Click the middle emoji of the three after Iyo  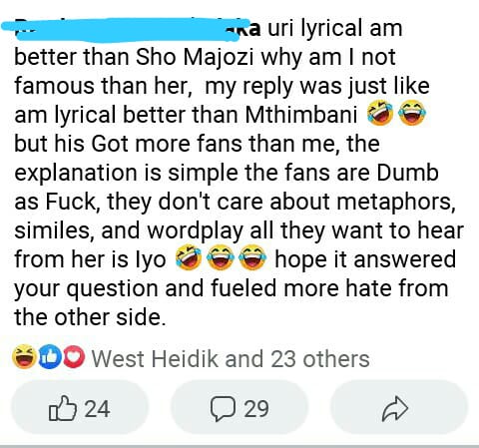pyautogui.click(x=221, y=258)
